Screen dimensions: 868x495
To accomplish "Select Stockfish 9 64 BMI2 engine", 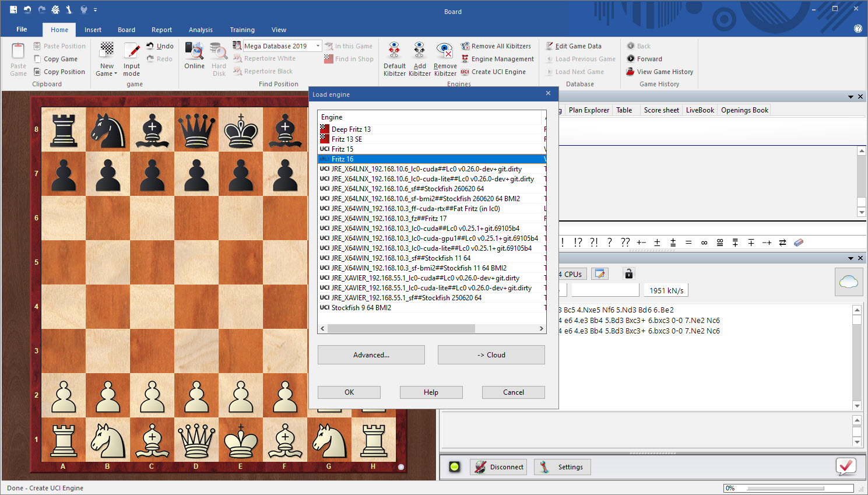I will [431, 307].
